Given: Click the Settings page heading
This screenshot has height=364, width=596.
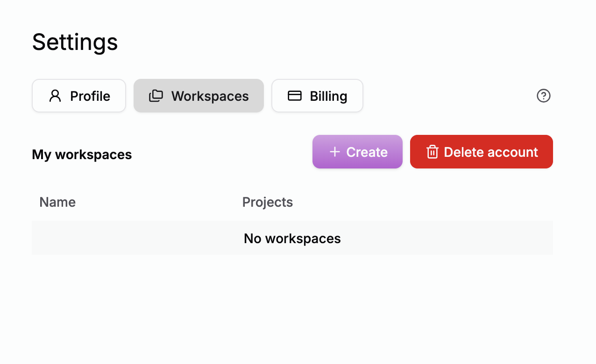Looking at the screenshot, I should coord(75,42).
